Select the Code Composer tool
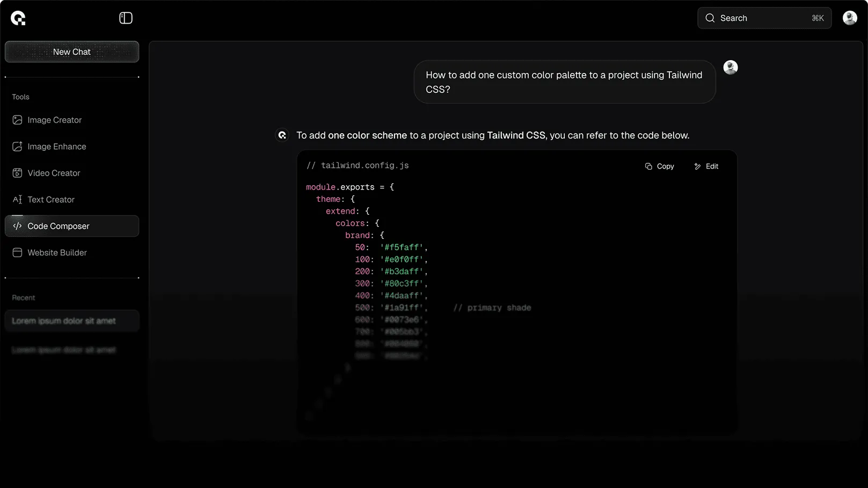This screenshot has width=868, height=488. click(59, 225)
